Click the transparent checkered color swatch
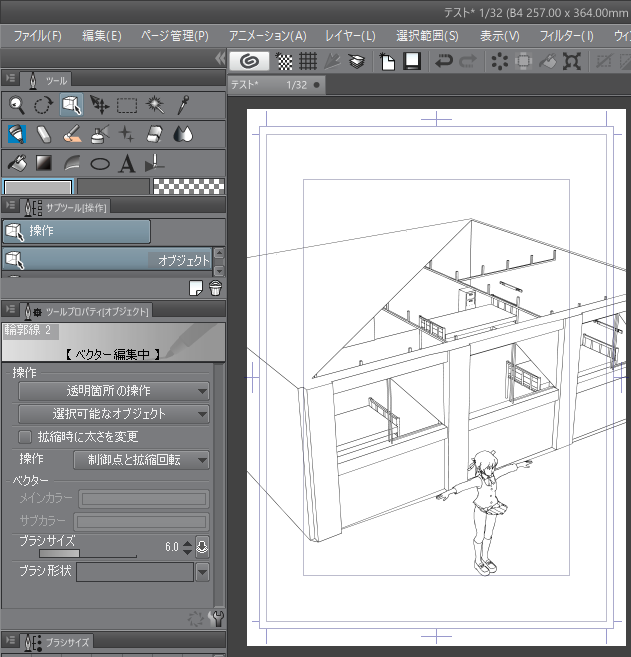 click(188, 187)
